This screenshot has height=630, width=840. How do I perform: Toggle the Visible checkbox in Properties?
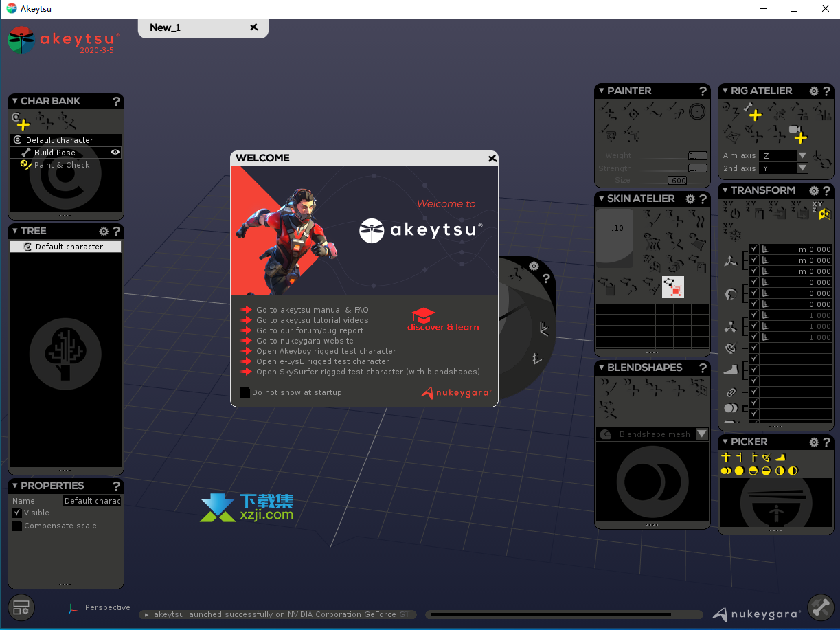click(17, 513)
